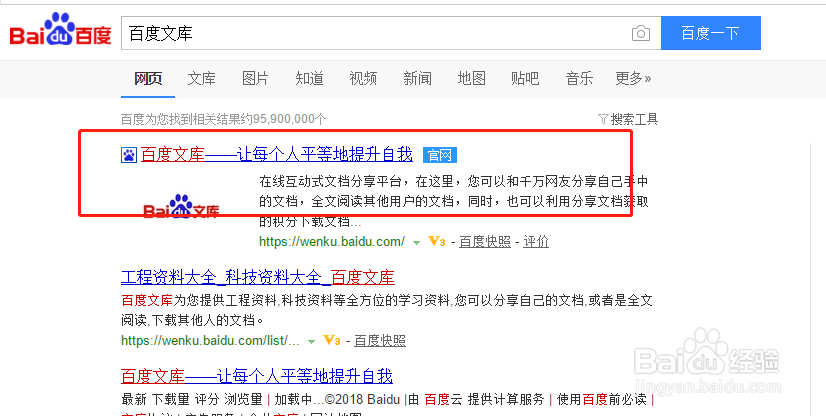Expand dropdown arrow after wenku.baidu.com/ URL

(x=416, y=243)
